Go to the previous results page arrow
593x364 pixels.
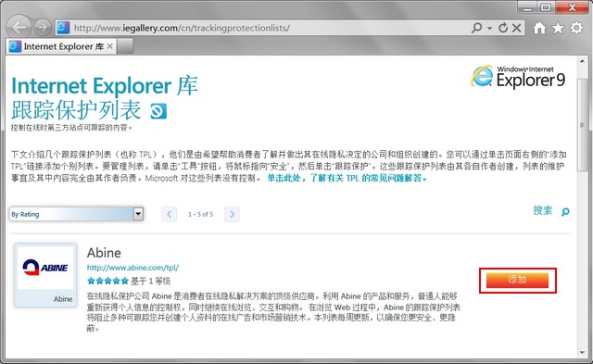coord(169,214)
